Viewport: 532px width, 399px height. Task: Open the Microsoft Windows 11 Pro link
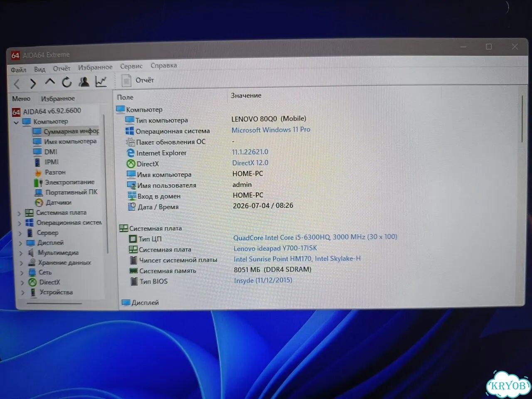click(x=271, y=130)
